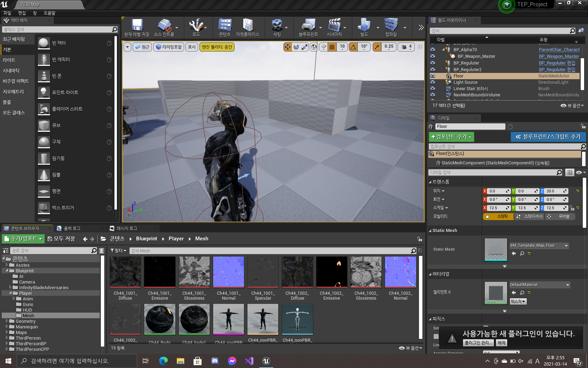
Task: Open the DefaultMaterial dropdown
Action: coord(540,285)
